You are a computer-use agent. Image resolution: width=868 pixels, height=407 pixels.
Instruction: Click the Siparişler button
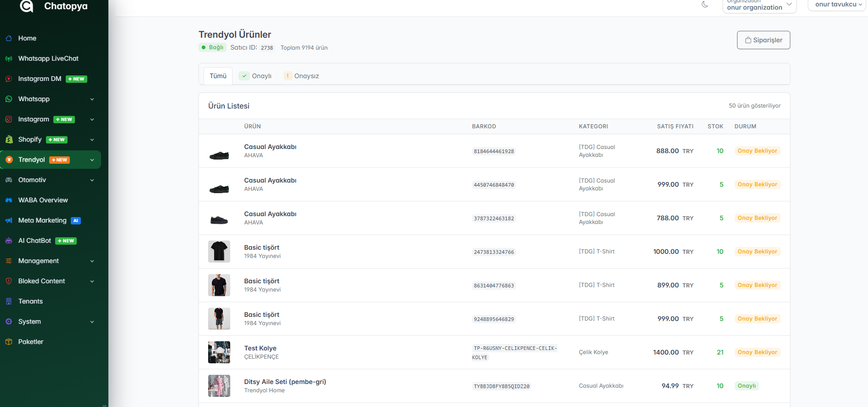pos(763,40)
